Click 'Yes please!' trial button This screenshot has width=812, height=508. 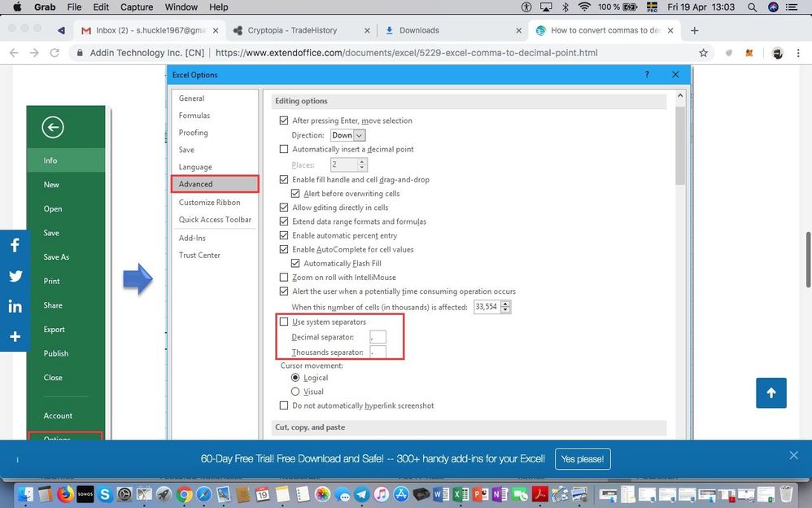click(x=583, y=459)
